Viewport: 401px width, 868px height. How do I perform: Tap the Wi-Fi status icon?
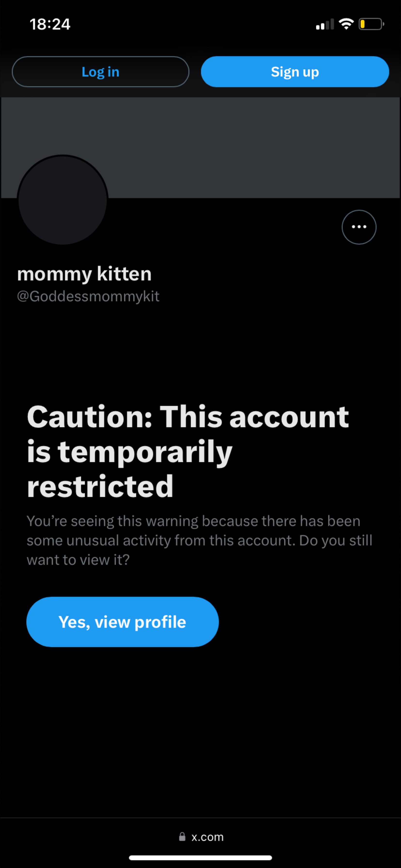346,24
